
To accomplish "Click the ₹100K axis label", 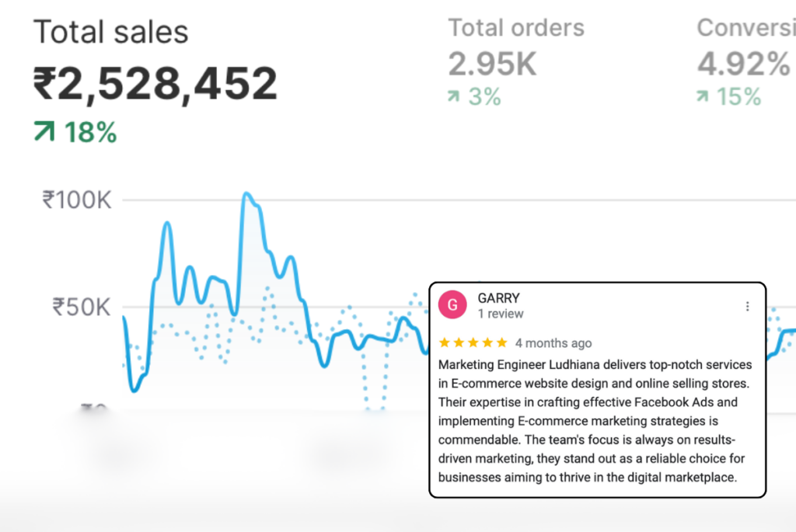I will [77, 200].
